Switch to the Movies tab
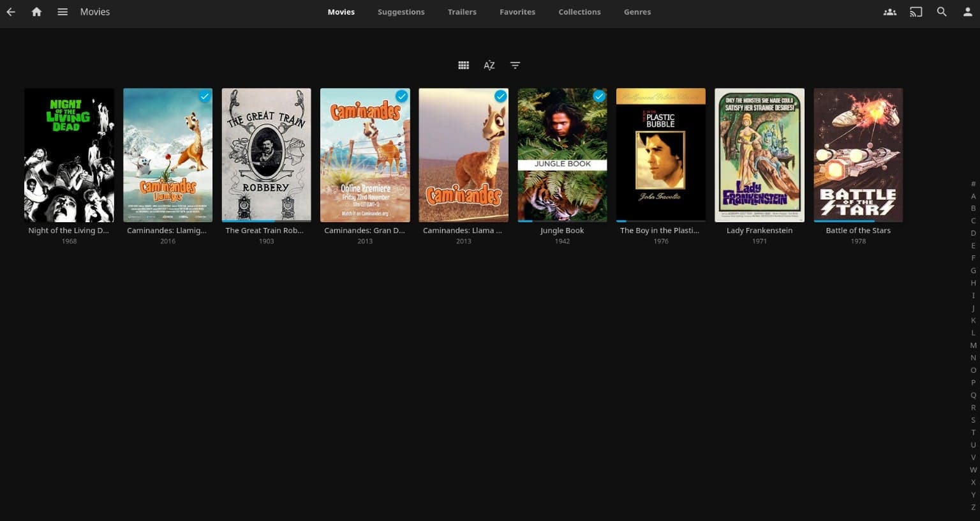Image resolution: width=980 pixels, height=521 pixels. (341, 11)
